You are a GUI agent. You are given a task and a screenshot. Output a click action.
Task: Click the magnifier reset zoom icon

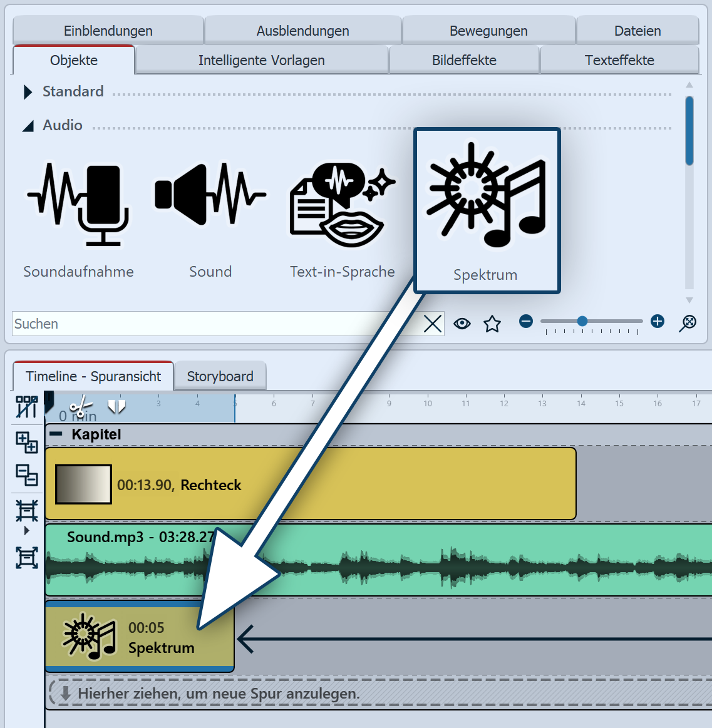coord(688,322)
